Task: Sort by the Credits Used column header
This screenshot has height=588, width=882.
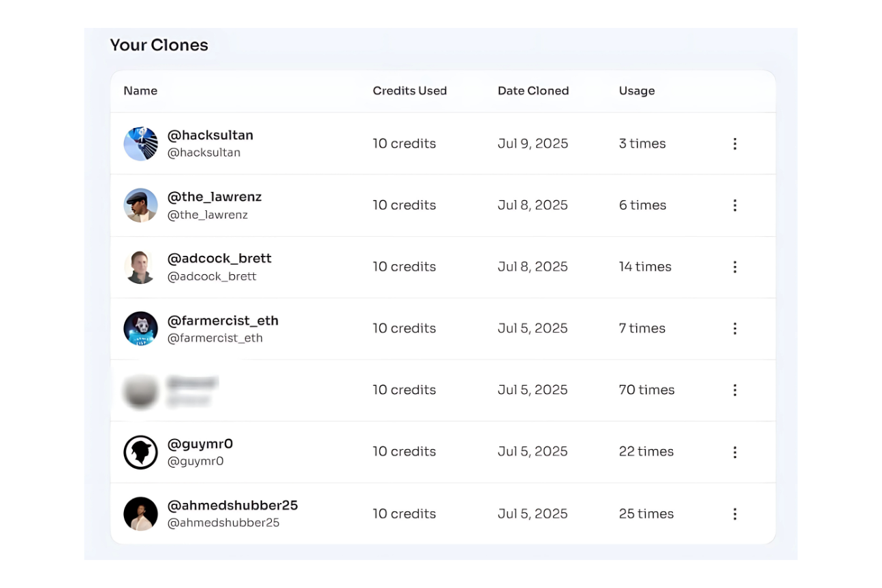Action: [x=409, y=91]
